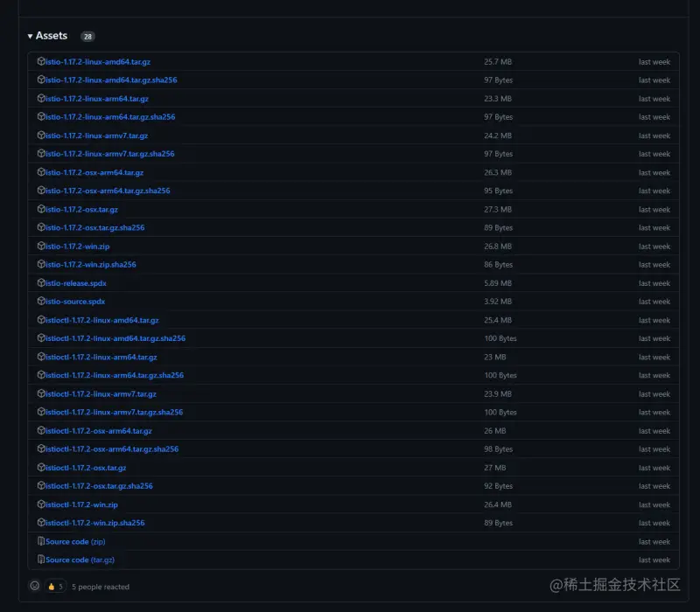The width and height of the screenshot is (700, 612).
Task: Open istioctl-1.17.2-linux-armv7.tar.gz.sha256 link
Action: coord(115,414)
